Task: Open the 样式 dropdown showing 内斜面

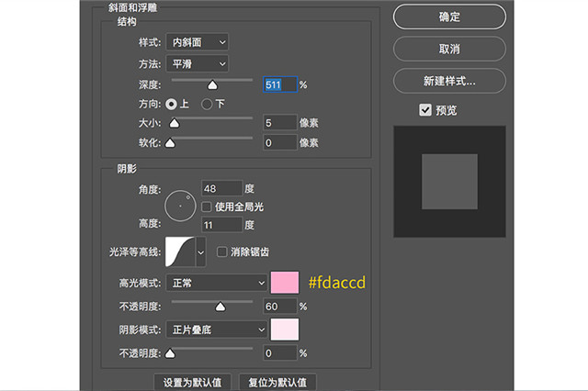Action: tap(198, 42)
